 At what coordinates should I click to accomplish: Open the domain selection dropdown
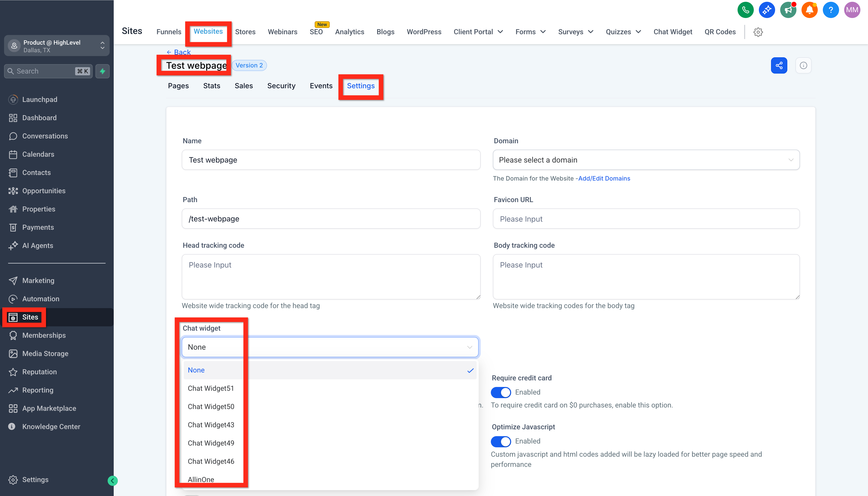point(646,160)
